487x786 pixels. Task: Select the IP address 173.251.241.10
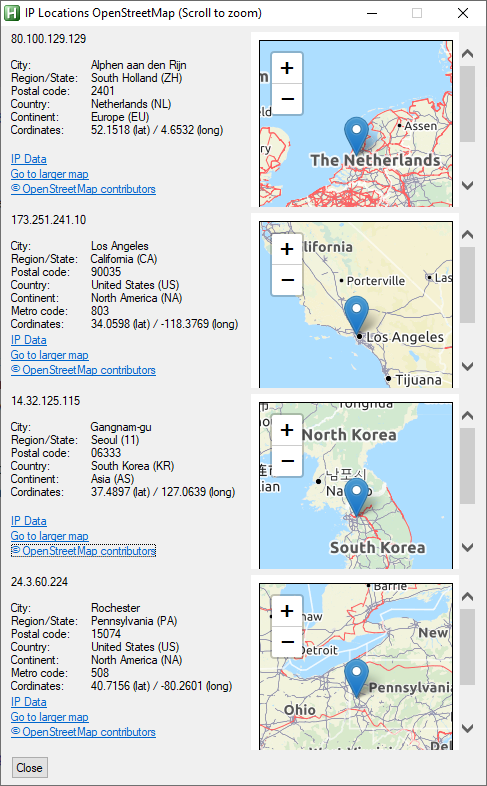click(49, 220)
